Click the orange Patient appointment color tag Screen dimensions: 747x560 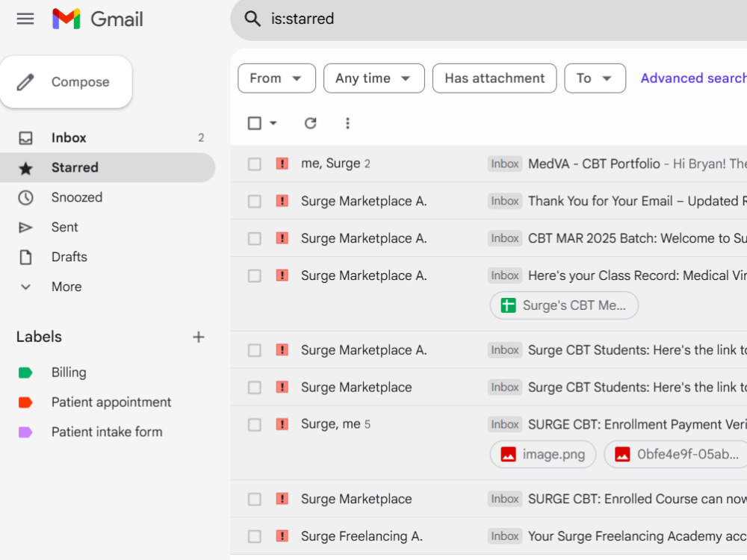coord(25,403)
